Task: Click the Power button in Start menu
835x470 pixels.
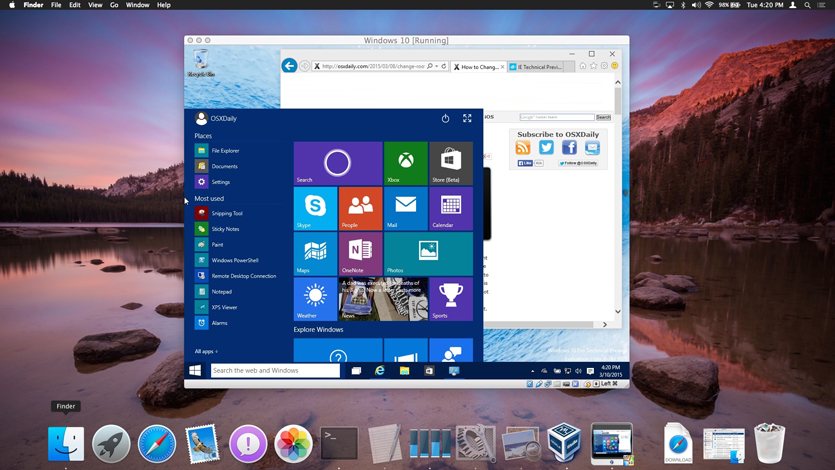Action: click(x=445, y=118)
